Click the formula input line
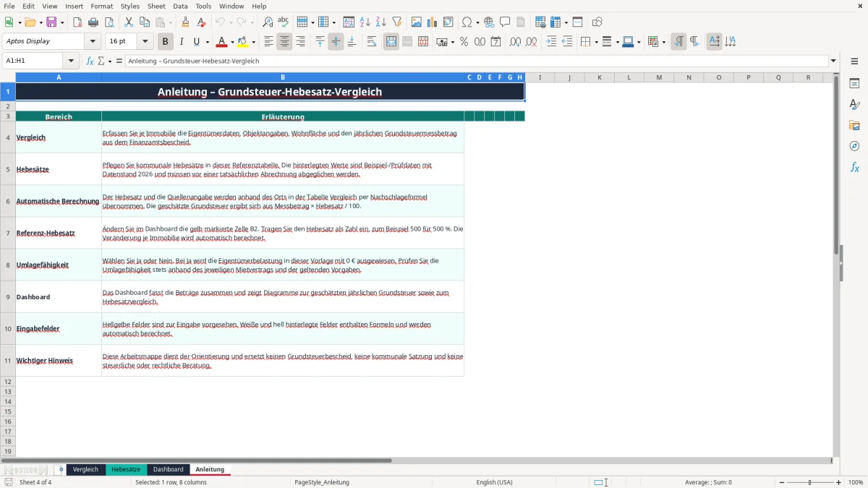Image resolution: width=868 pixels, height=488 pixels. tap(477, 61)
